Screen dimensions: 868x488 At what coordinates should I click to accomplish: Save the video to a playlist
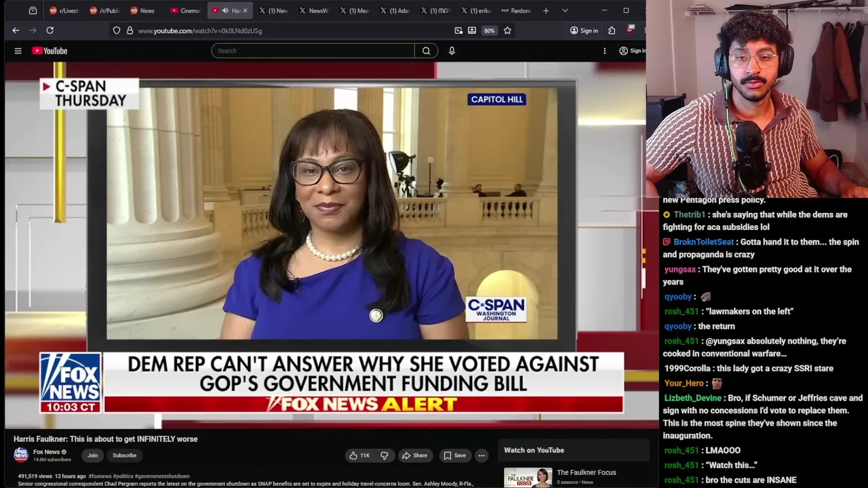pos(454,455)
